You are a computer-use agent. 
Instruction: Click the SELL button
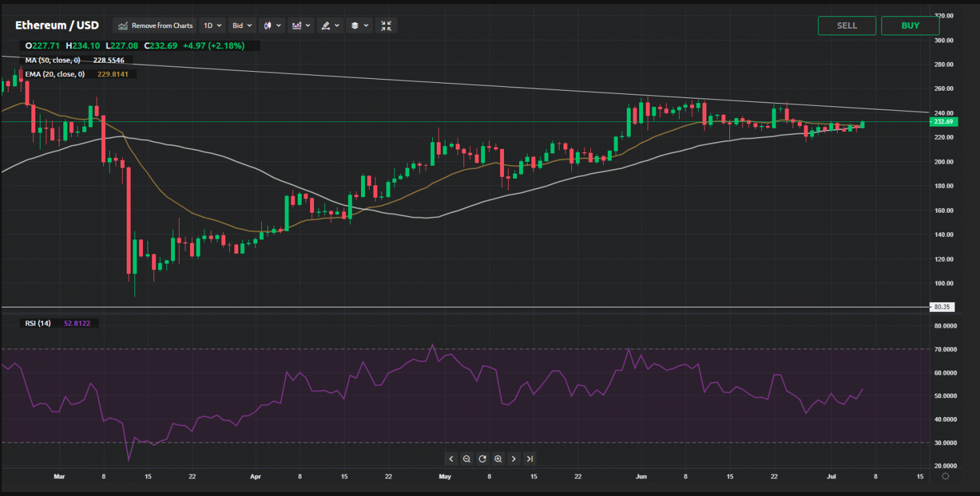coord(847,25)
